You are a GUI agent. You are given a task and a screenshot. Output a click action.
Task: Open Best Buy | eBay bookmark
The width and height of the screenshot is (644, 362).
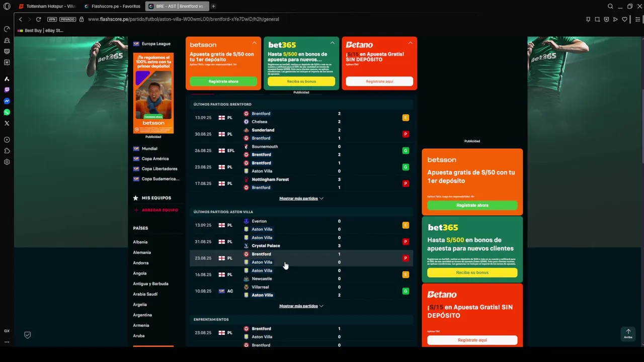(40, 31)
